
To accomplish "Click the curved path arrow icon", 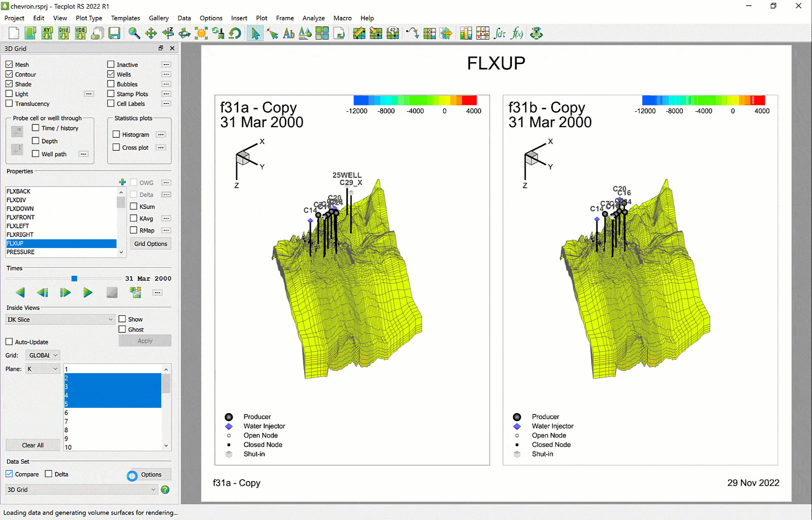I will tap(412, 33).
